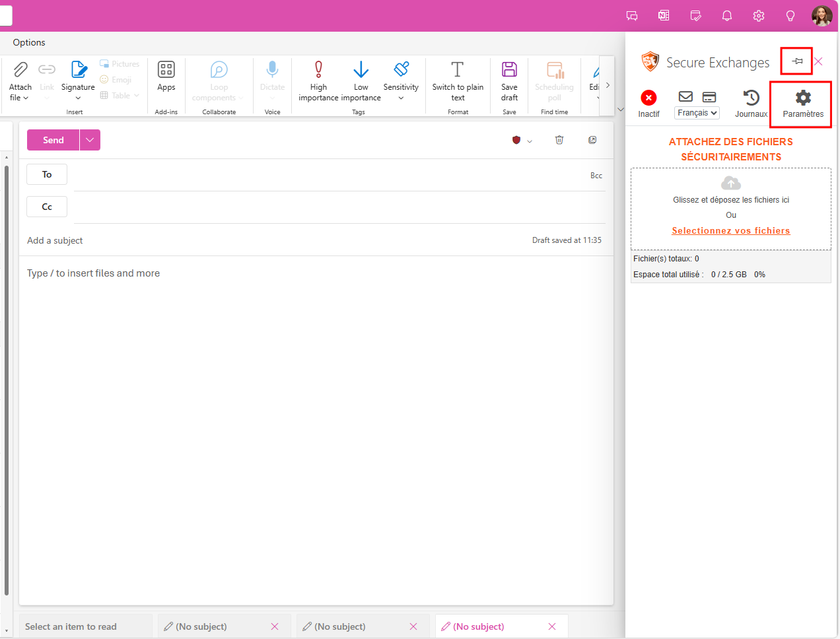Screen dimensions: 840x639
Task: Open the Options ribbon tab
Action: [29, 42]
